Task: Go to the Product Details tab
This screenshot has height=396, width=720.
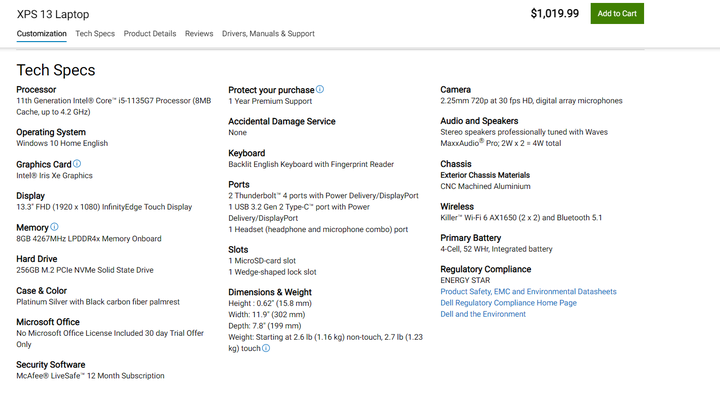Action: [150, 34]
